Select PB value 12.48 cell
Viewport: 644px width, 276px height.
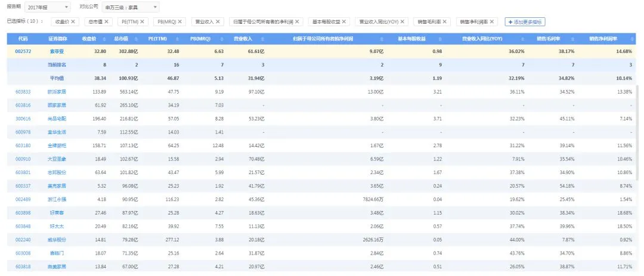(217, 145)
